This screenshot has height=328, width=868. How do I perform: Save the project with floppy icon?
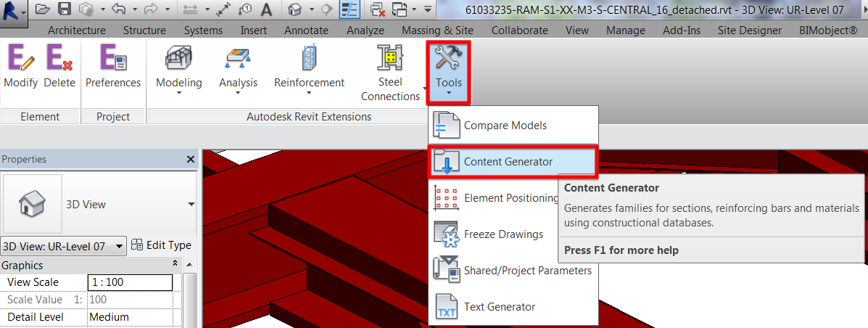point(65,9)
